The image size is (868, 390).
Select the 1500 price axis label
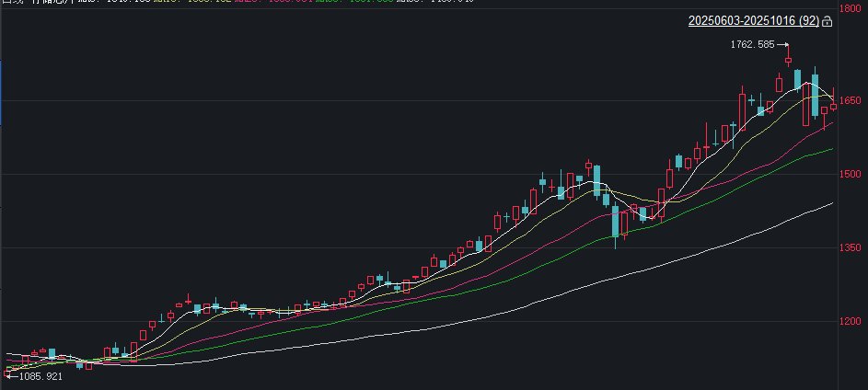pyautogui.click(x=851, y=174)
